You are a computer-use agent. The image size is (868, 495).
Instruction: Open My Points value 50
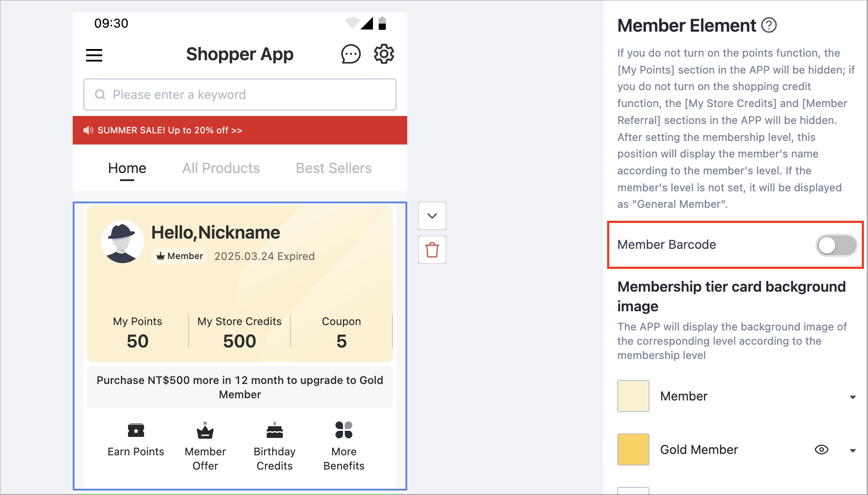click(137, 341)
